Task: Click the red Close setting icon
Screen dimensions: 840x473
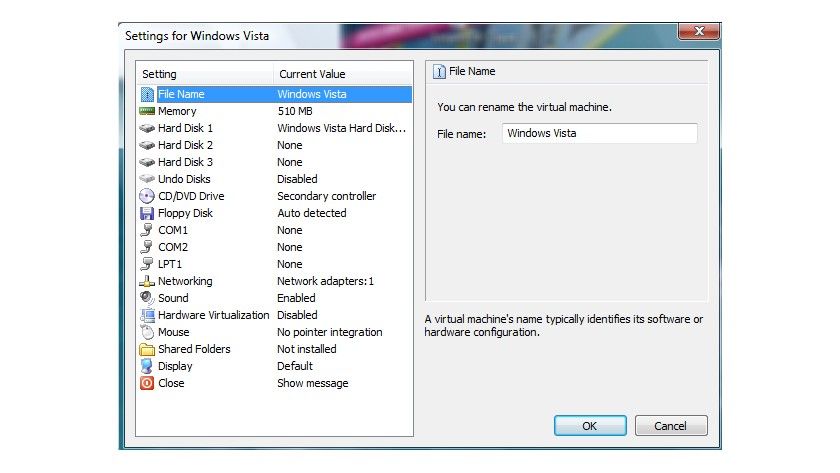Action: [x=147, y=383]
